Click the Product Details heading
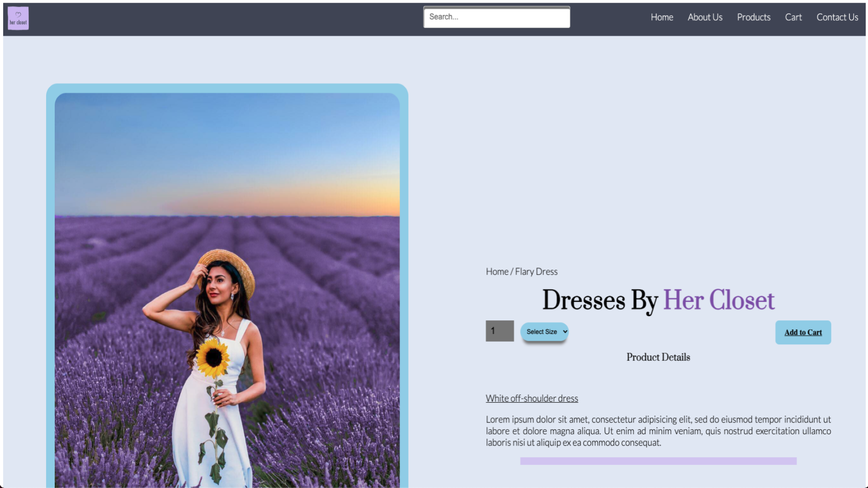The height and width of the screenshot is (488, 868). click(658, 357)
